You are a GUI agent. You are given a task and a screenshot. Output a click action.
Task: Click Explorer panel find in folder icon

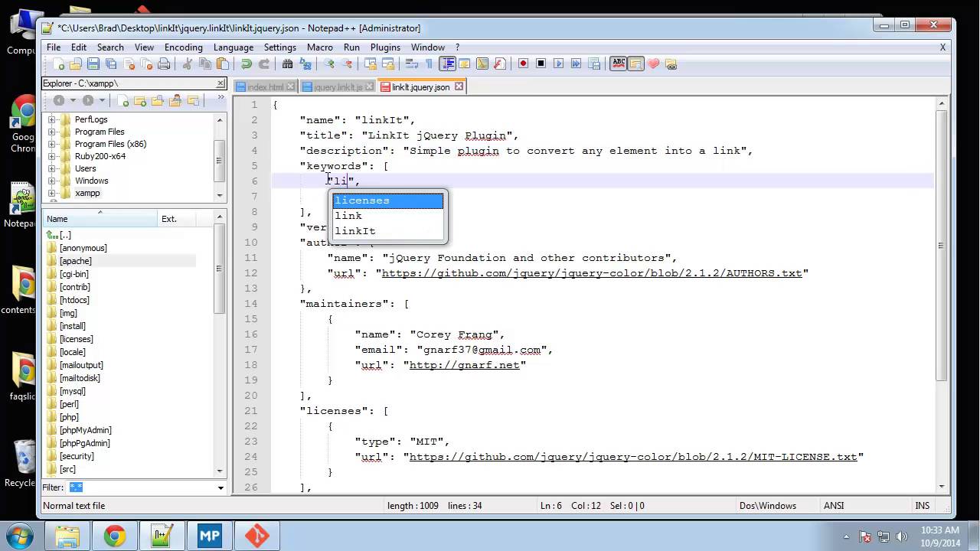pyautogui.click(x=158, y=101)
